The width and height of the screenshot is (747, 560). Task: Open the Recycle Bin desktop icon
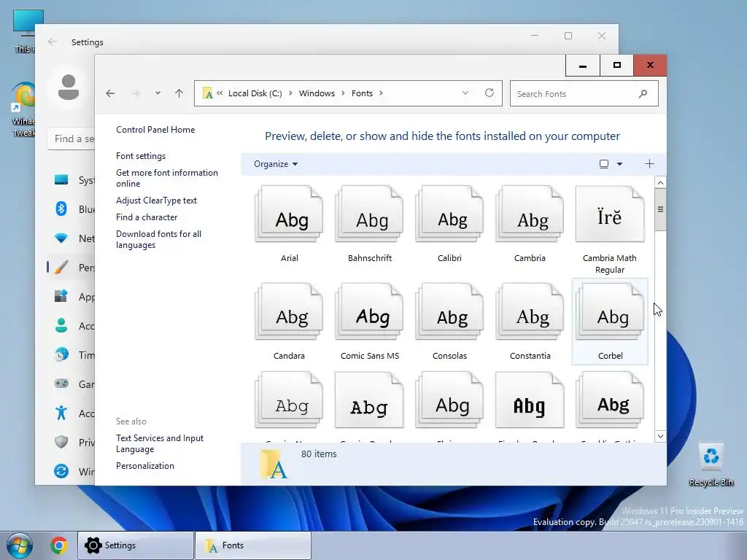pos(711,465)
